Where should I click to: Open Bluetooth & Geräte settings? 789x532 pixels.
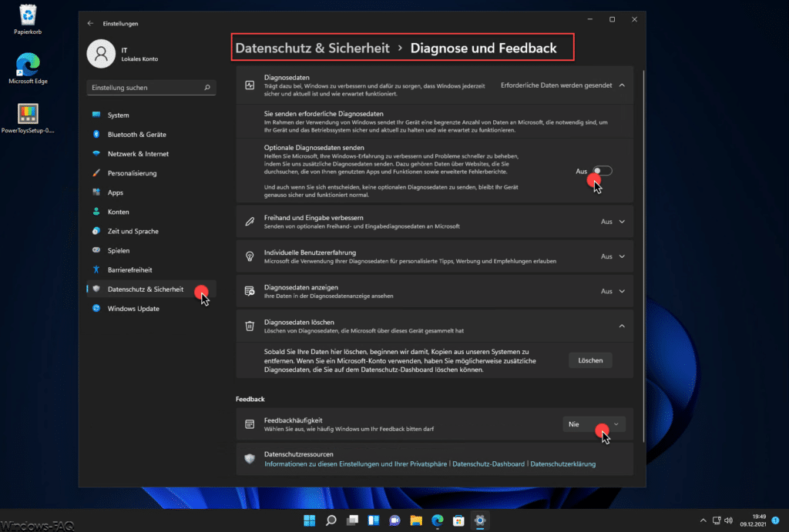[x=151, y=134]
